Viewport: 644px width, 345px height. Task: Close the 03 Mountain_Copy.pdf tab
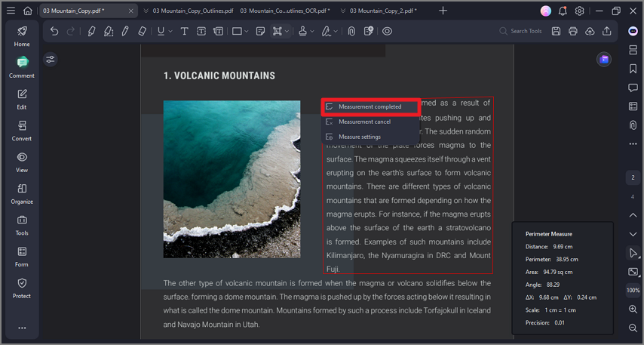(x=131, y=11)
